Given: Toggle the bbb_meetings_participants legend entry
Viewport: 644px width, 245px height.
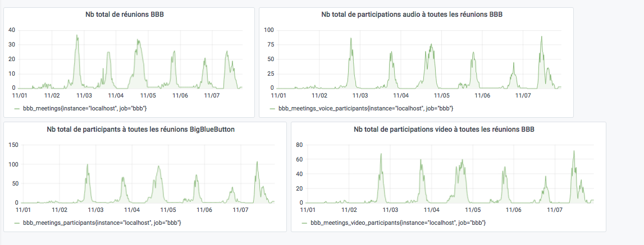Looking at the screenshot, I should 102,223.
